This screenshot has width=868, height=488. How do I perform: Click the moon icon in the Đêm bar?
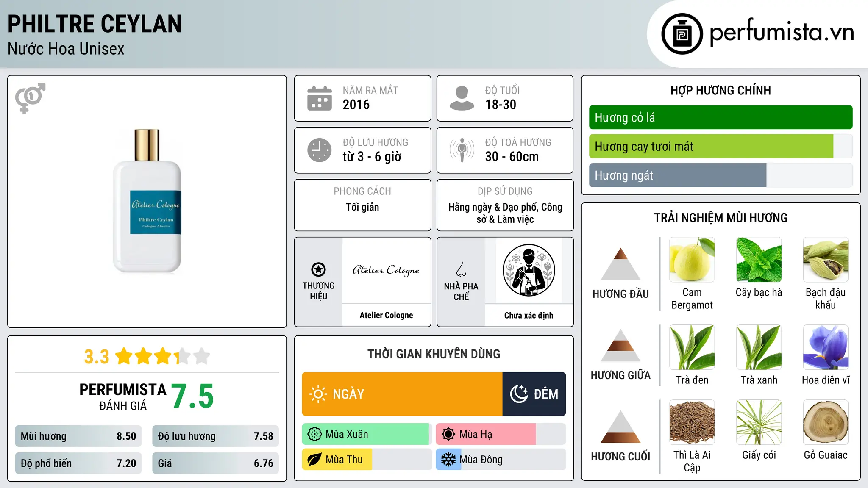[x=519, y=394]
